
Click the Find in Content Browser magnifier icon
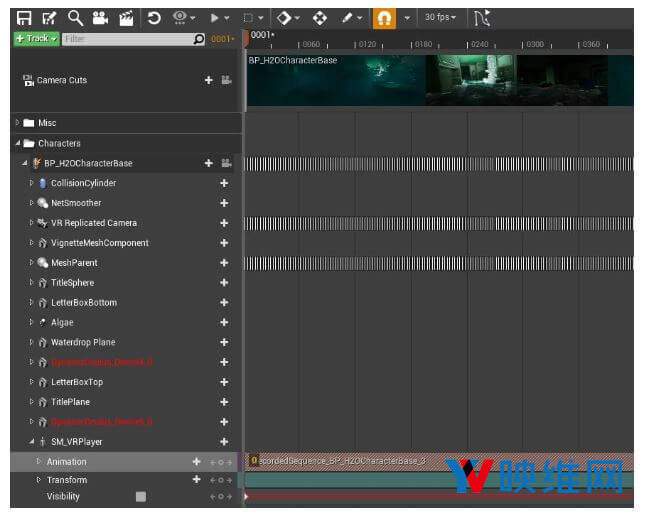(x=75, y=17)
